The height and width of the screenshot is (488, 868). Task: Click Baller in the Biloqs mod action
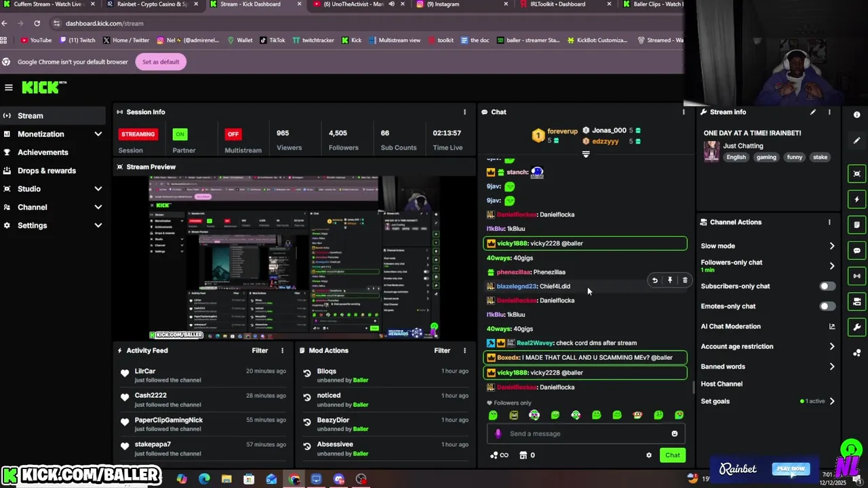pyautogui.click(x=361, y=380)
